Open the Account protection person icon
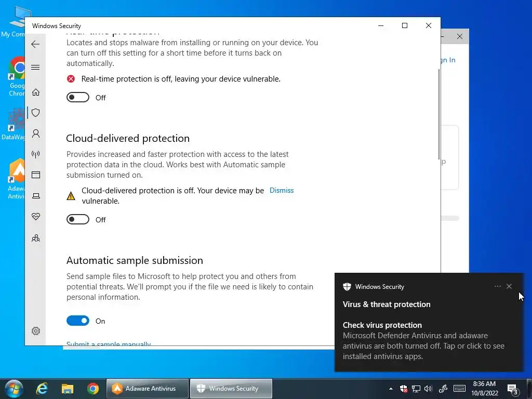The image size is (532, 399). (36, 134)
